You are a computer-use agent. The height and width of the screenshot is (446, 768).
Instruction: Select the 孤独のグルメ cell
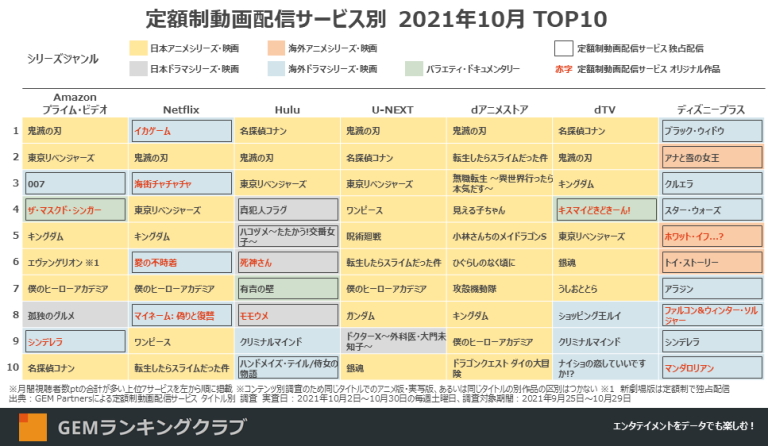[x=75, y=315]
